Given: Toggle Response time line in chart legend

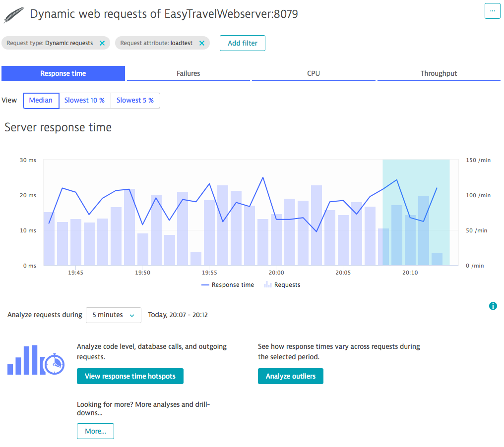Looking at the screenshot, I should [x=228, y=285].
